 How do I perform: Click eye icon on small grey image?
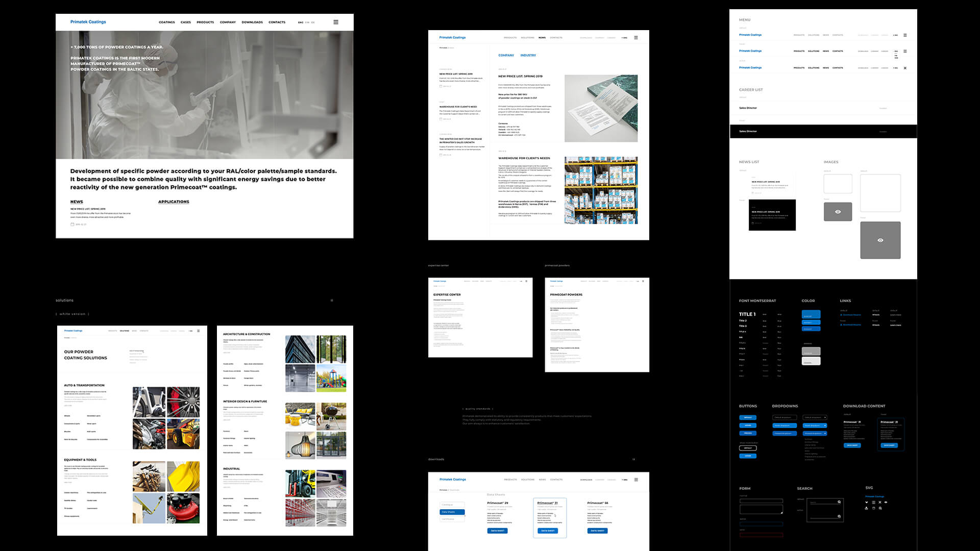[838, 212]
